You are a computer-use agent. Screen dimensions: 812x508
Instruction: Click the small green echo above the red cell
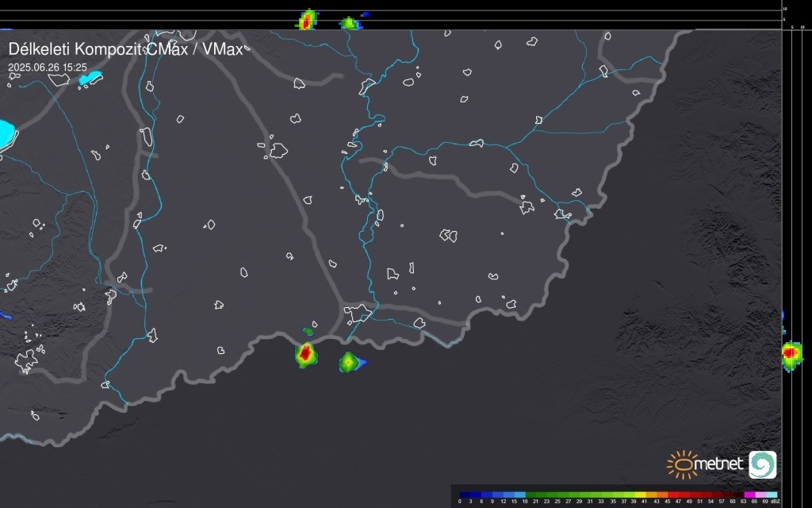tap(308, 331)
